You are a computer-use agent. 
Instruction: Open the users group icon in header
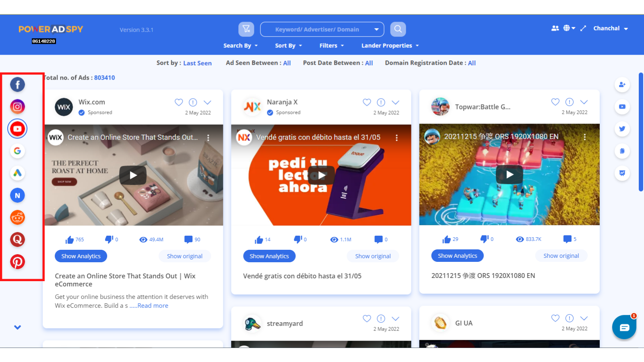555,28
